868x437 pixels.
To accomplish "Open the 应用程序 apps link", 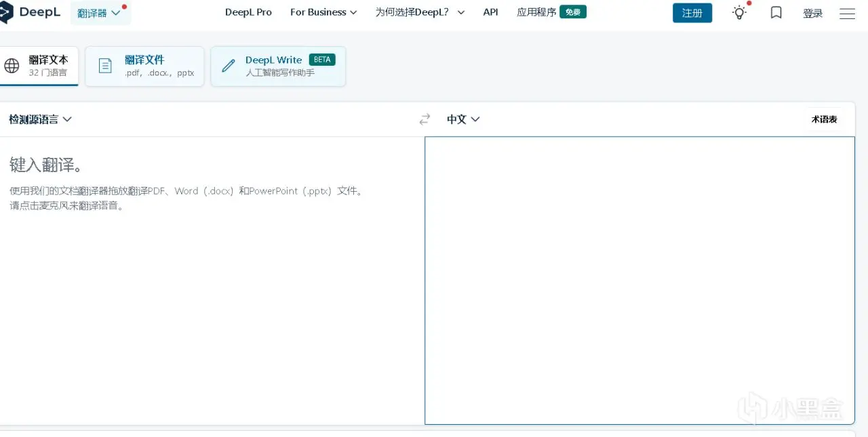I will click(x=536, y=12).
